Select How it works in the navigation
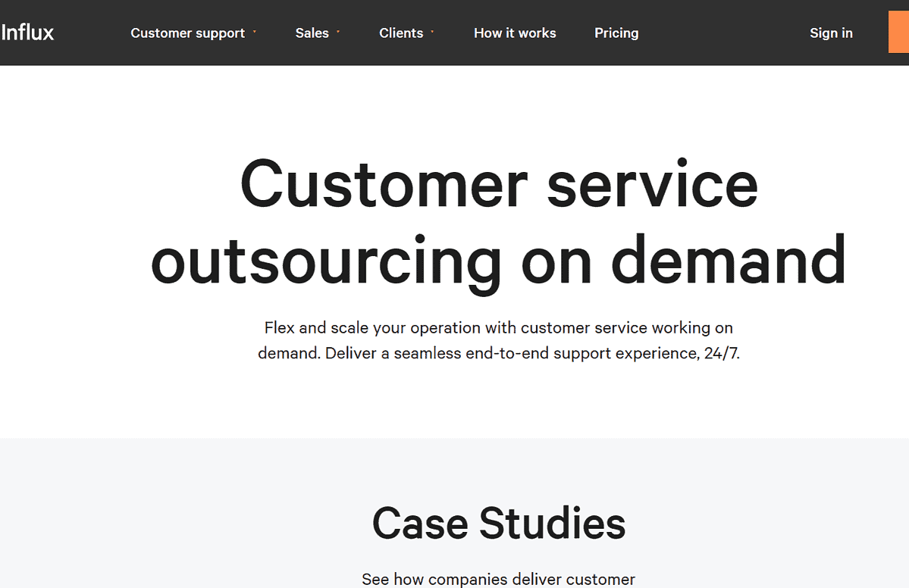909x588 pixels. (515, 33)
